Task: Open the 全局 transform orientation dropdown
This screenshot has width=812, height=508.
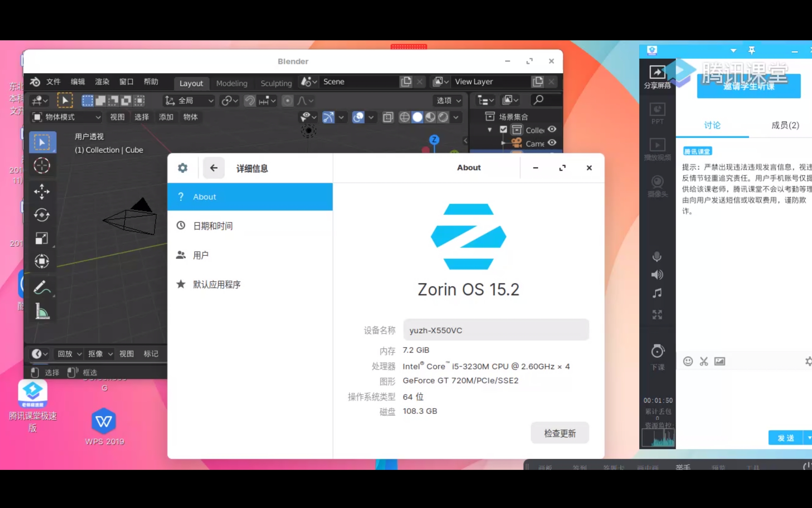Action: [189, 100]
